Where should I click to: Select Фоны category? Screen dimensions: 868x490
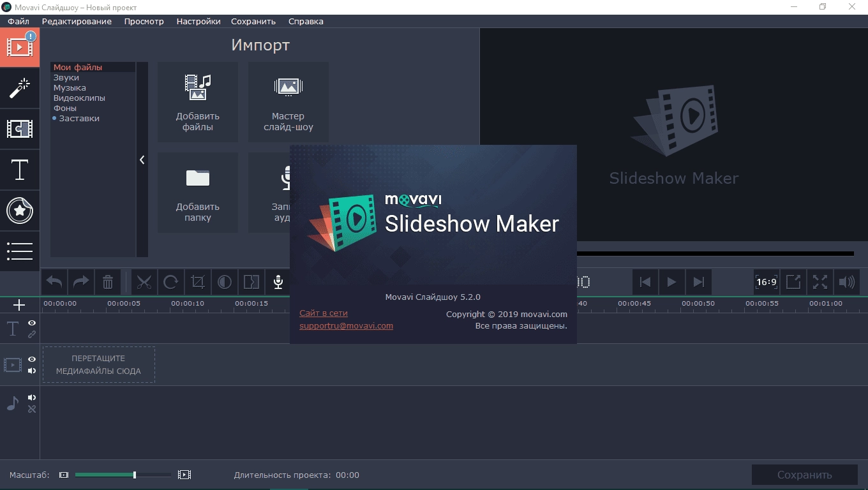coord(93,108)
